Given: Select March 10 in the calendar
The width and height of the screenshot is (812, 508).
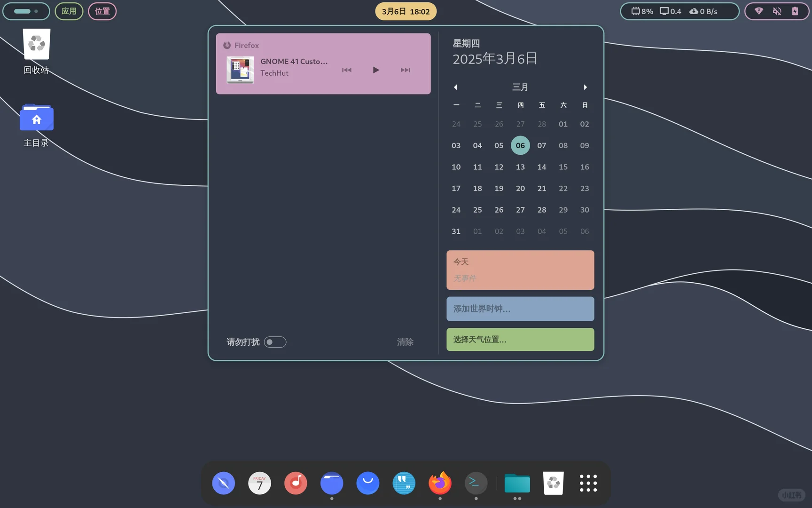Looking at the screenshot, I should pyautogui.click(x=456, y=167).
